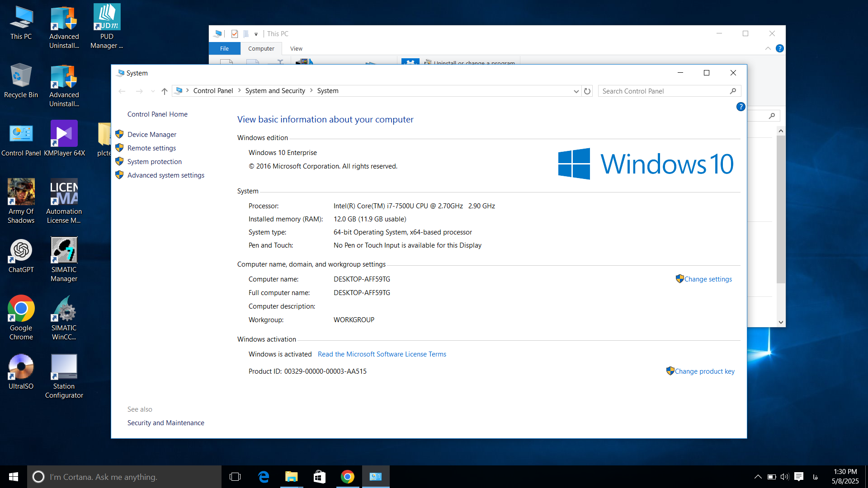Viewport: 868px width, 488px height.
Task: Select the ChatGPT desktop shortcut
Action: 21,256
